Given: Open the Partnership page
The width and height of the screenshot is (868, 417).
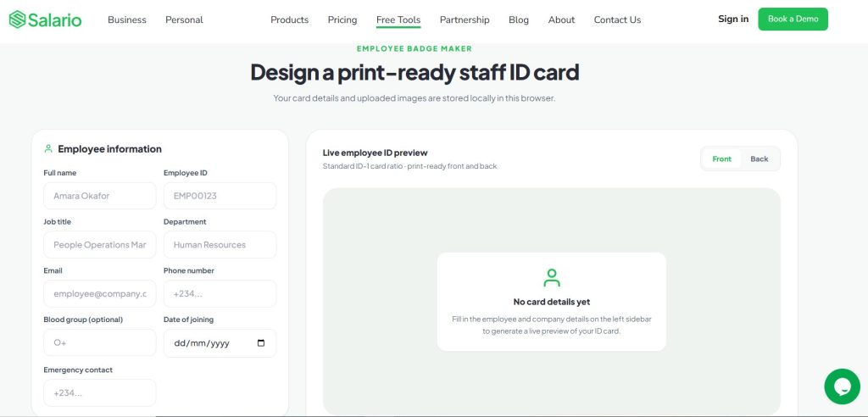Looking at the screenshot, I should 465,20.
